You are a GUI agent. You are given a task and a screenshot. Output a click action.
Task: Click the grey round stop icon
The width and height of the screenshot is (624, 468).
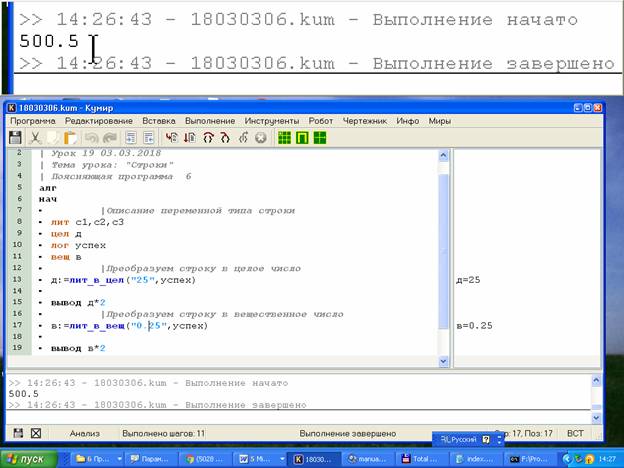[261, 138]
